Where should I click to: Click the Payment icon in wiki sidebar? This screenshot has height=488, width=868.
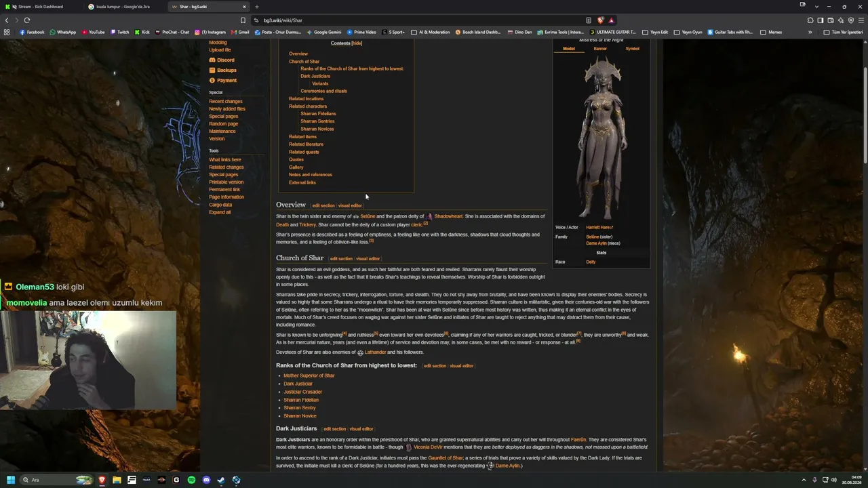pos(212,80)
